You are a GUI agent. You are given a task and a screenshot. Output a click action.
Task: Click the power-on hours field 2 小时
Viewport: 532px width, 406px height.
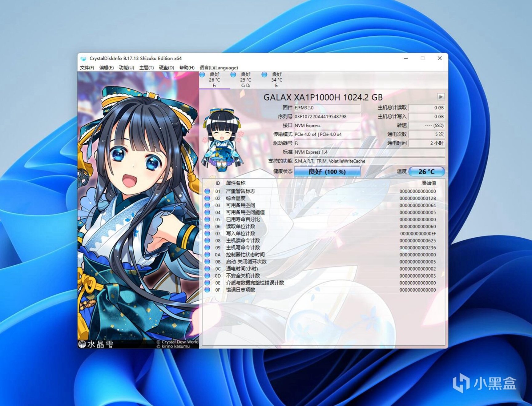426,143
